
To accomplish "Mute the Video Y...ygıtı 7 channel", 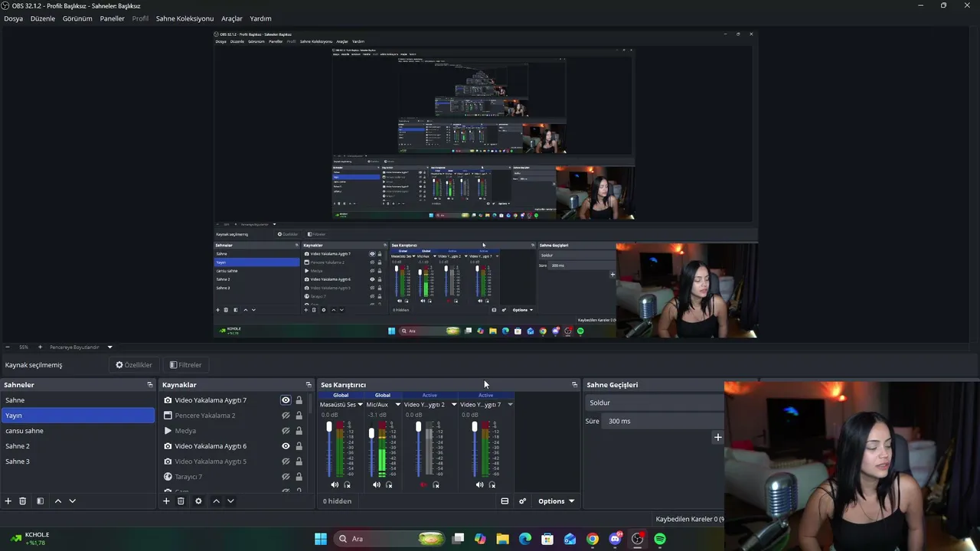I will pos(479,485).
